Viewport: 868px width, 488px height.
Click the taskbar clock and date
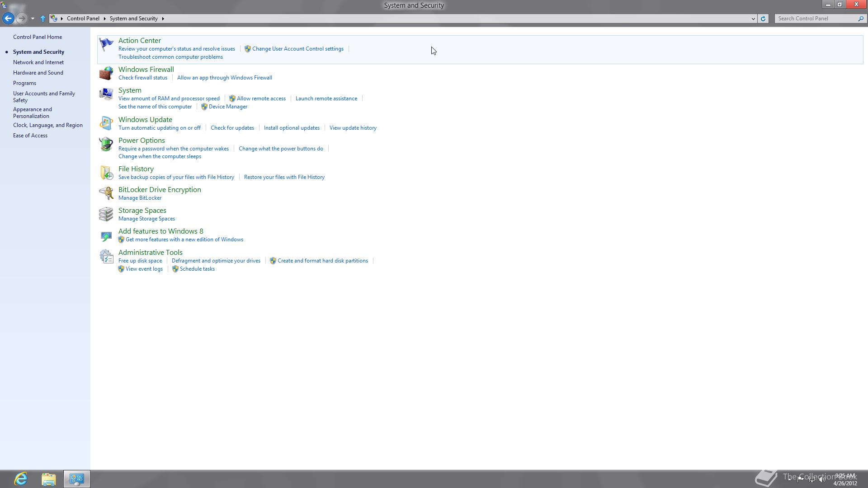click(845, 479)
